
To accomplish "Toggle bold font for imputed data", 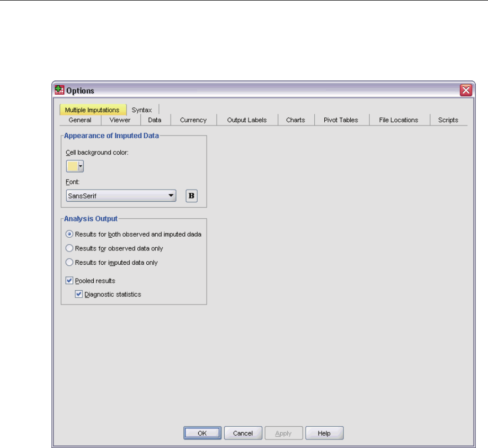I will click(x=191, y=196).
